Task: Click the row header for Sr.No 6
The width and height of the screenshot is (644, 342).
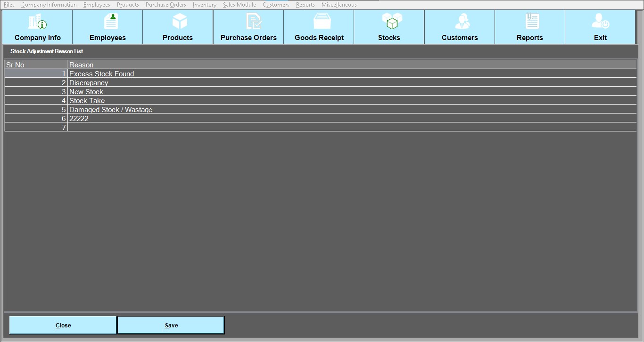Action: 36,118
